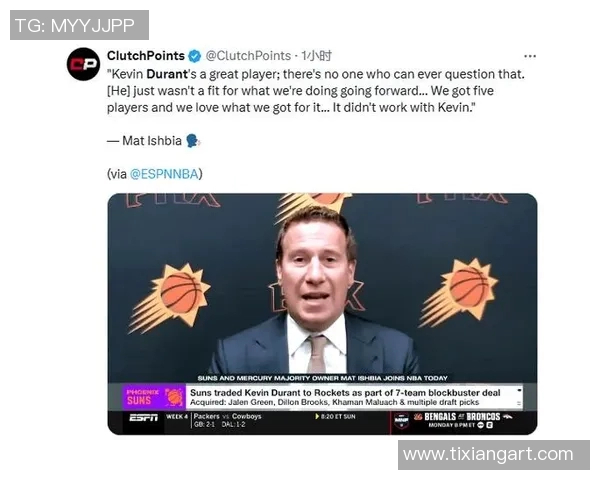600x480 pixels.
Task: Open the @ESPNNBA mention link
Action: tap(164, 174)
